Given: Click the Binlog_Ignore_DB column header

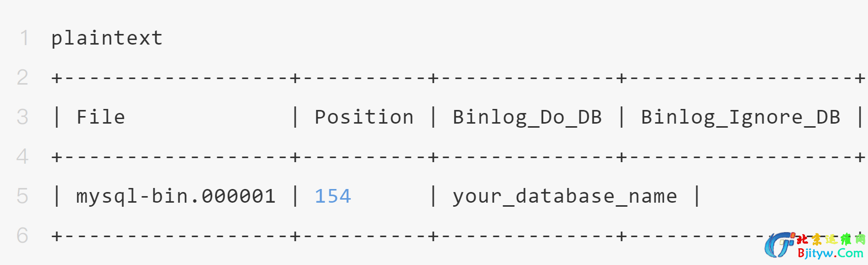Looking at the screenshot, I should 740,117.
